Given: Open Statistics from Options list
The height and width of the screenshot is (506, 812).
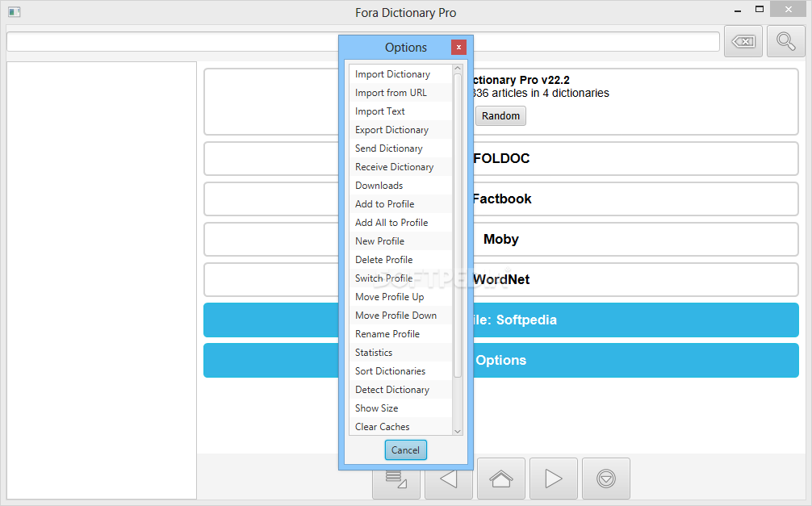Looking at the screenshot, I should (400, 353).
